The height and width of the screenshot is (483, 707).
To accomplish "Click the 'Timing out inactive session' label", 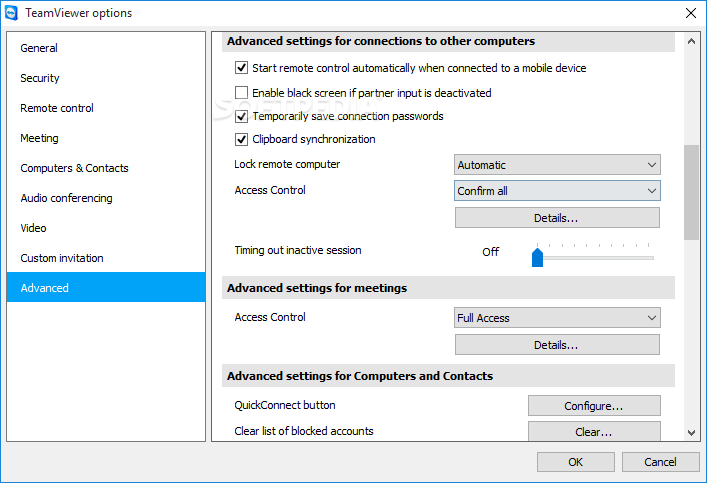I will pos(298,250).
